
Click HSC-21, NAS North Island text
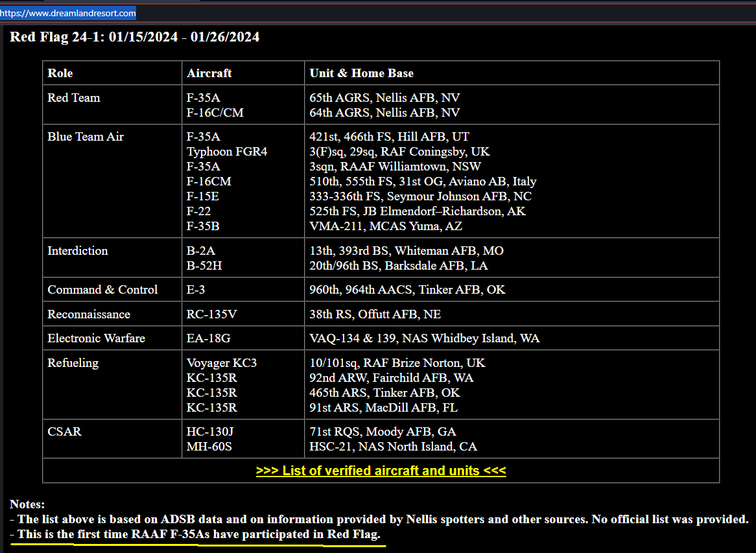click(x=394, y=447)
